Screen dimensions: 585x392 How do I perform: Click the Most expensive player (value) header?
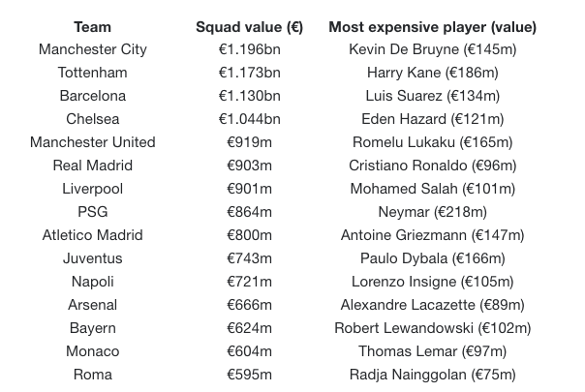point(432,27)
